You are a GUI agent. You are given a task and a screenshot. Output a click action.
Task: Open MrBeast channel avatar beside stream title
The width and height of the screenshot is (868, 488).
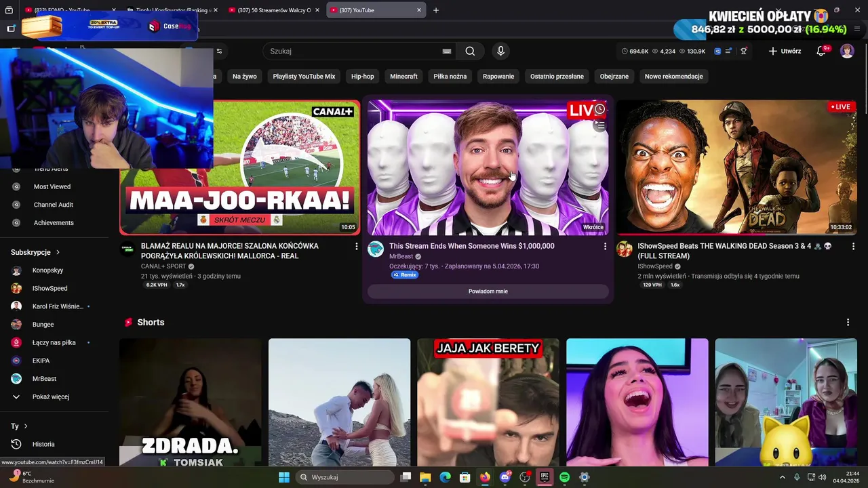[x=376, y=249]
